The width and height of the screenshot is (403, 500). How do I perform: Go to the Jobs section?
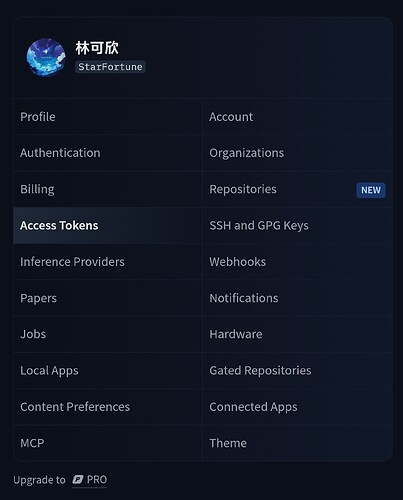click(x=108, y=334)
